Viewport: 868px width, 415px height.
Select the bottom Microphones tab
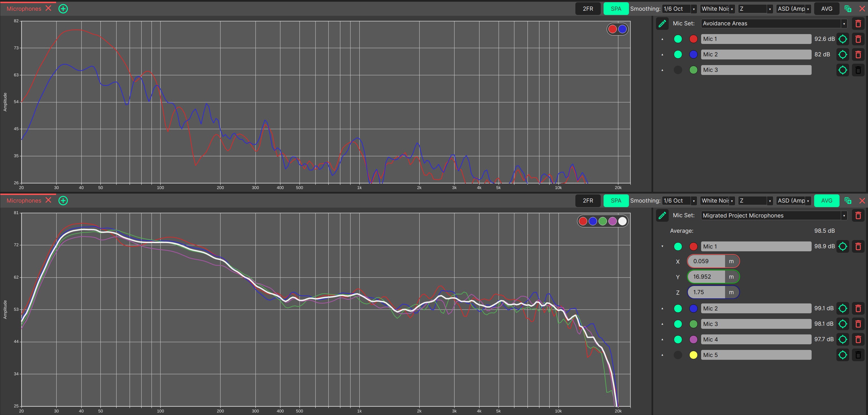24,201
